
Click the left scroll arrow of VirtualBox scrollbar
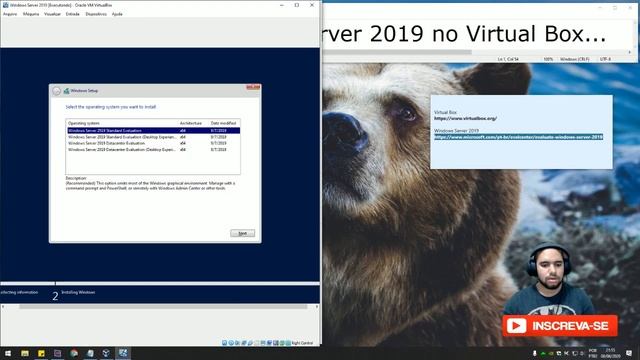click(3, 306)
